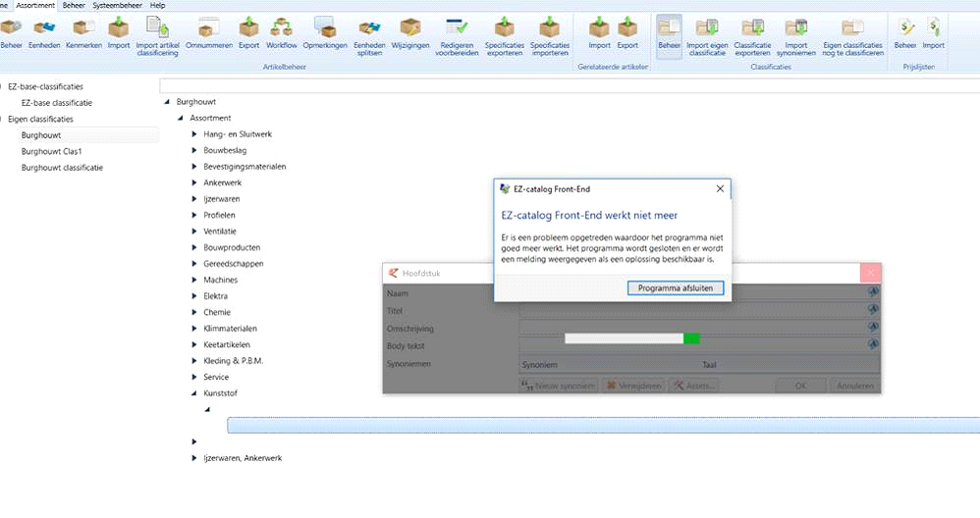This screenshot has height=518, width=980.
Task: Click Nieuw synoniem button
Action: [x=559, y=386]
